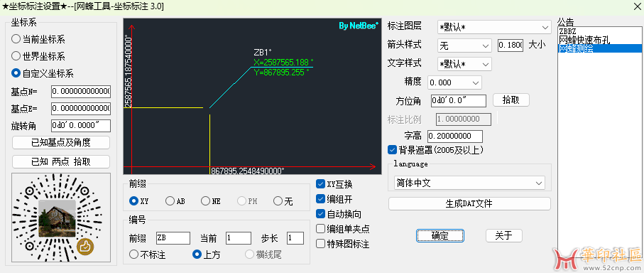The height and width of the screenshot is (273, 644).
Task: Click the 步长 step field
Action: (295, 238)
